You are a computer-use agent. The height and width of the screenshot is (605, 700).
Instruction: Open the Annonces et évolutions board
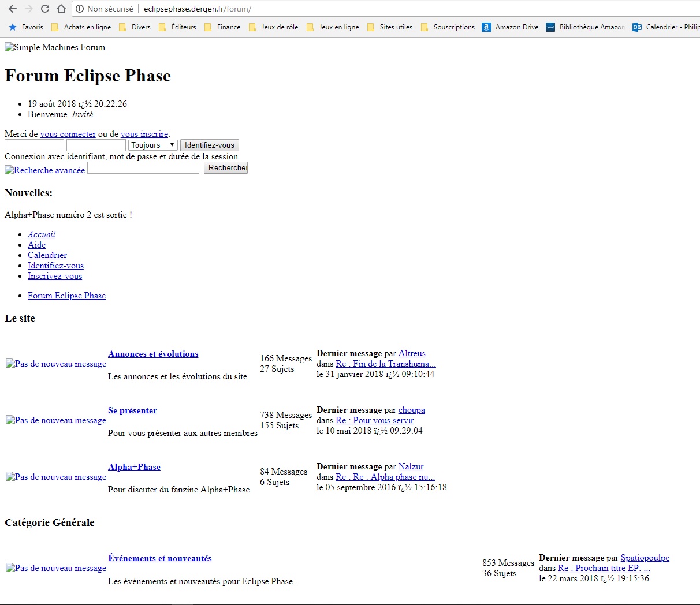153,354
